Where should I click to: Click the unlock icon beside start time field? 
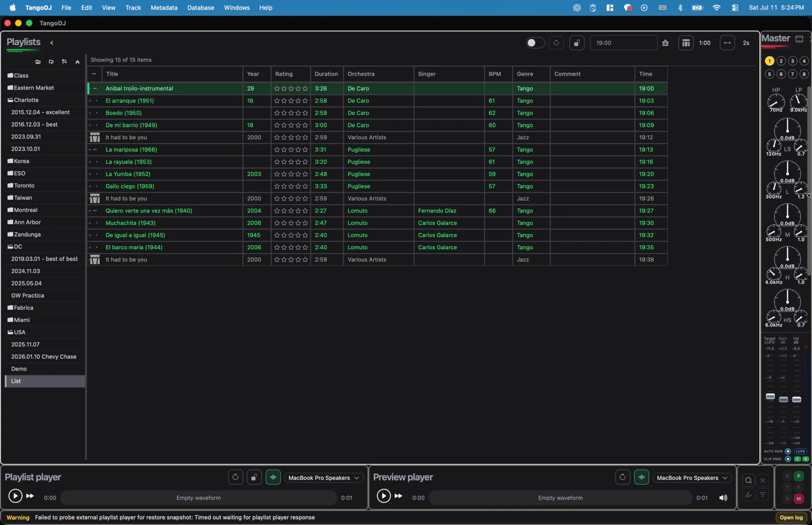click(577, 43)
